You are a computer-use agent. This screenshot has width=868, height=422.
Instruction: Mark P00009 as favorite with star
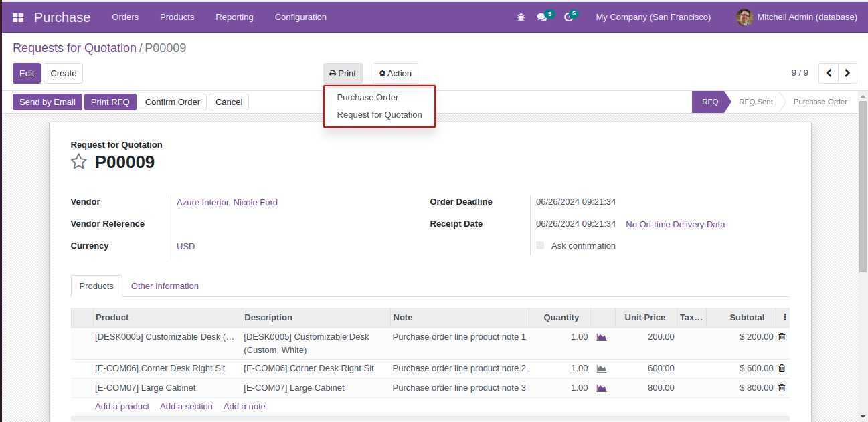[79, 162]
